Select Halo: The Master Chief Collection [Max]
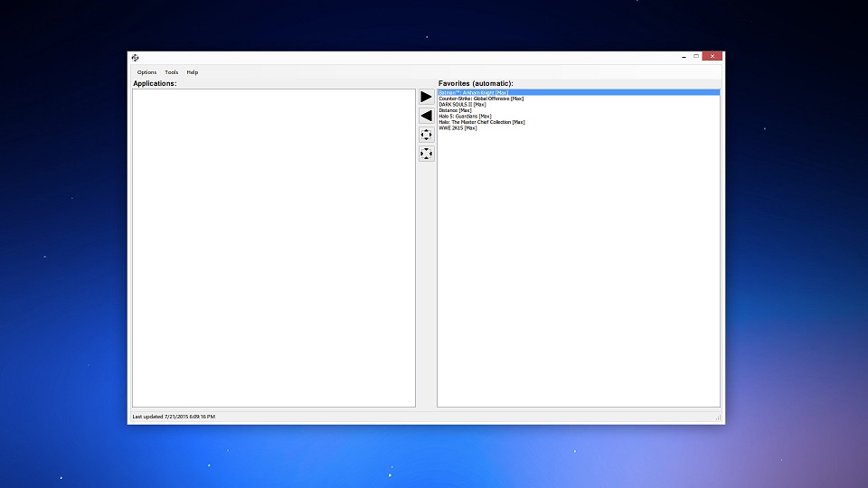The image size is (868, 488). (481, 122)
